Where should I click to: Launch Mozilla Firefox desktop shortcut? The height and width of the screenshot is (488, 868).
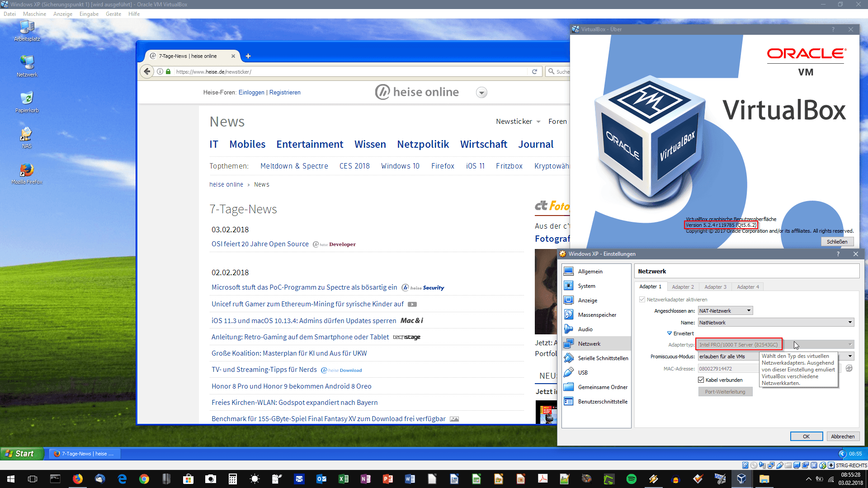tap(27, 174)
